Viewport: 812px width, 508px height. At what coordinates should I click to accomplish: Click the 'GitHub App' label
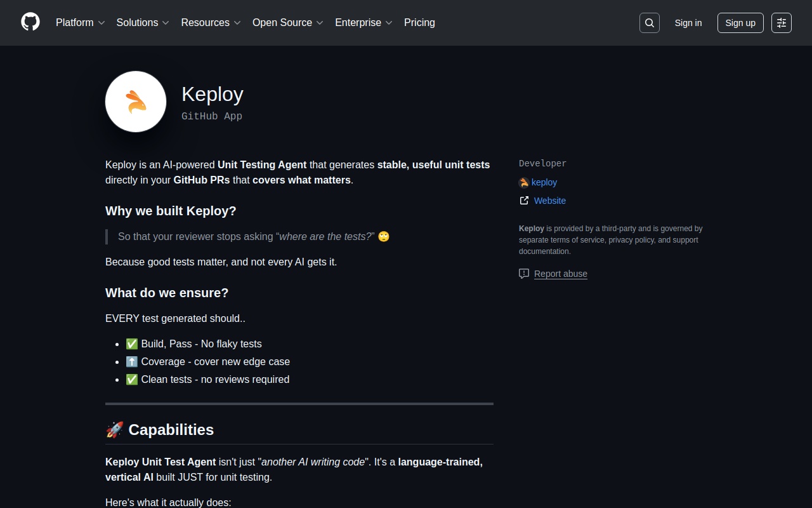[x=212, y=116]
